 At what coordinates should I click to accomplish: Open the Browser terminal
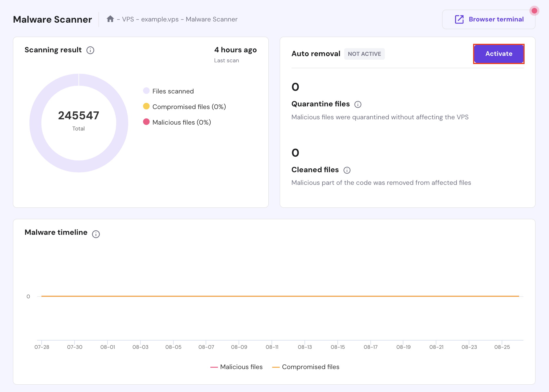[496, 19]
